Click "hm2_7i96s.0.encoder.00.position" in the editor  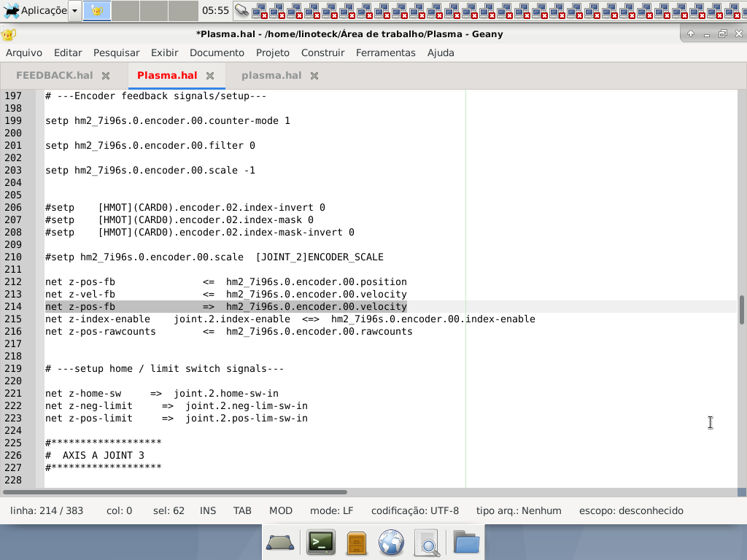point(317,282)
